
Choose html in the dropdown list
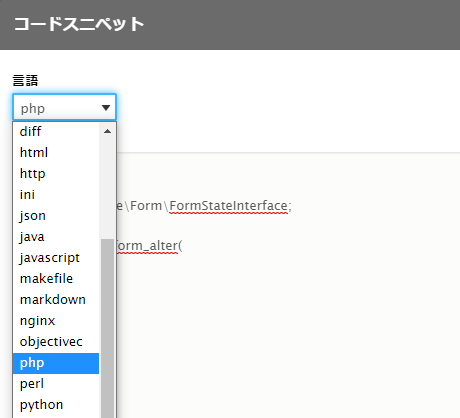pos(56,153)
